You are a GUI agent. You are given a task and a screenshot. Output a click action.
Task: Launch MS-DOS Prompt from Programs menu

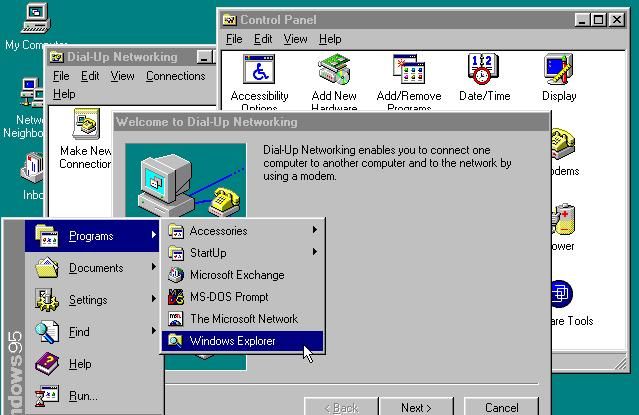tap(243, 297)
